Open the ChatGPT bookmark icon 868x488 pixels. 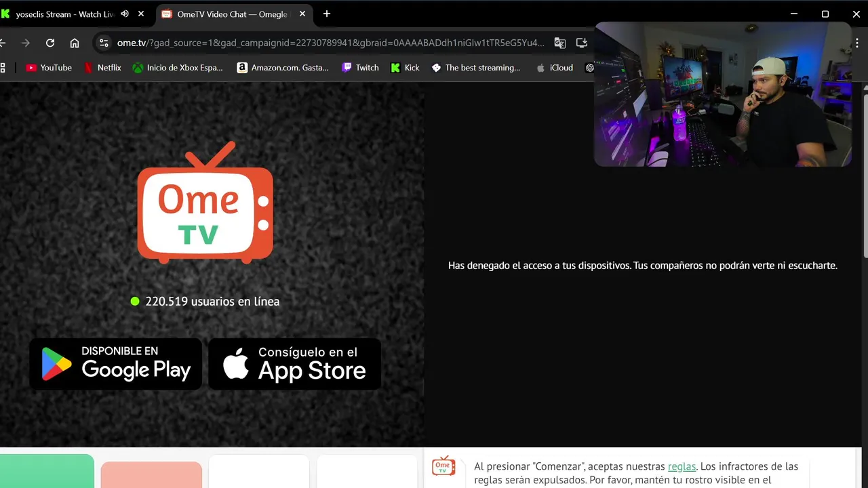(x=590, y=68)
